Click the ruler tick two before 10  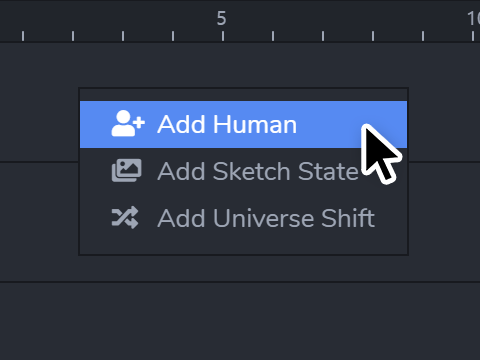point(373,36)
